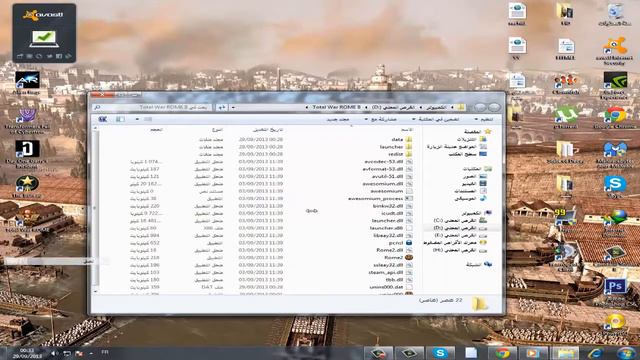Open Pictures library in navigation pane
The image size is (640, 360).
pyautogui.click(x=474, y=176)
